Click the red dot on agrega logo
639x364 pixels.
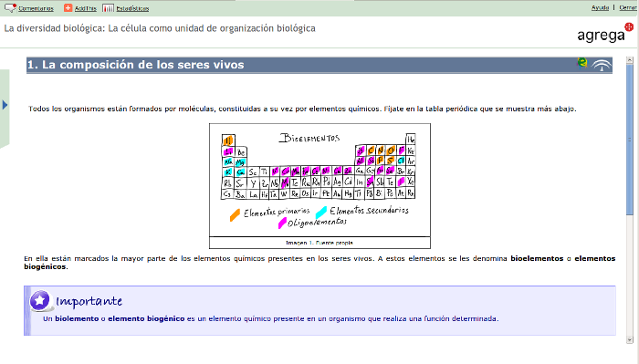[629, 27]
